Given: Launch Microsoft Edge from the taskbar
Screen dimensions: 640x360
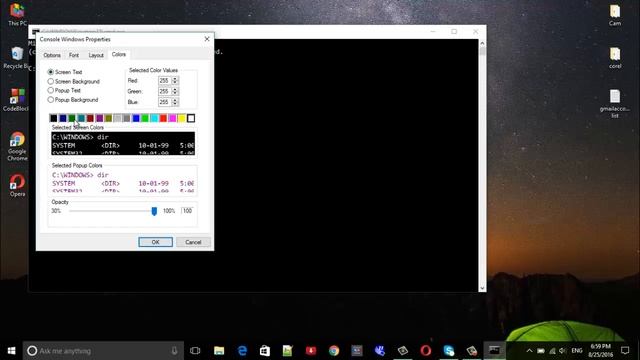Looking at the screenshot, I should 242,351.
